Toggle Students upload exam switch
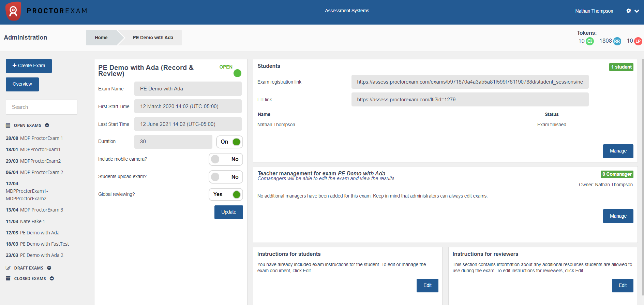The width and height of the screenshot is (644, 305). click(x=226, y=177)
